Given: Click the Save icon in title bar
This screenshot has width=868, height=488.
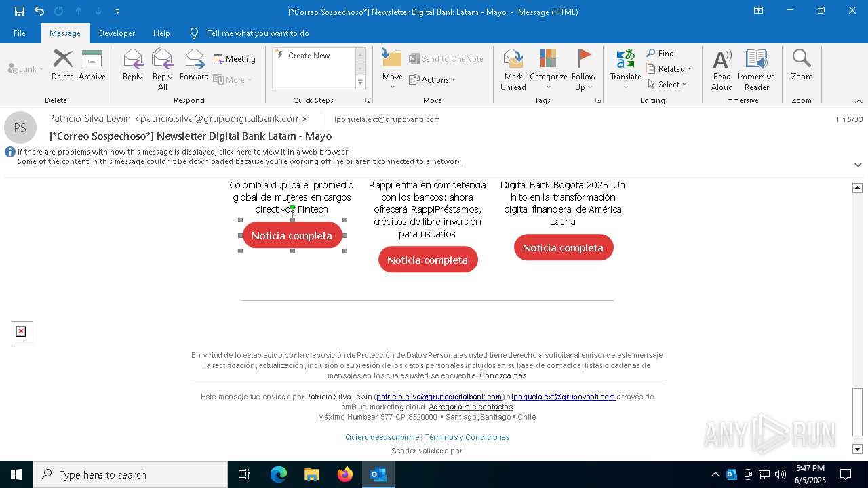Looking at the screenshot, I should (20, 12).
